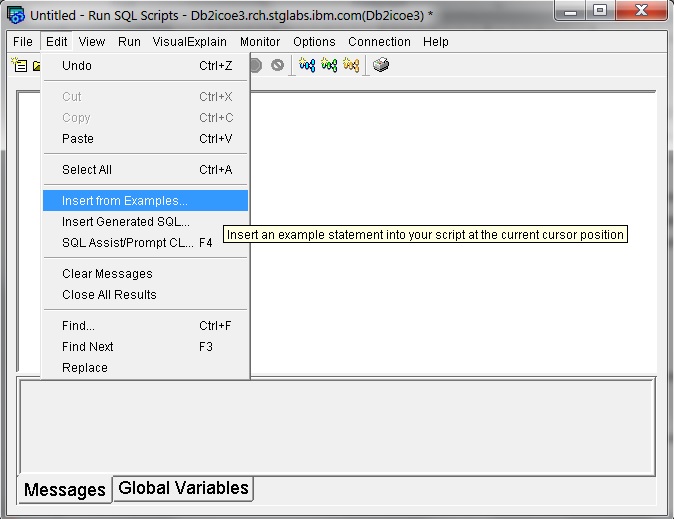The image size is (674, 519).
Task: Click the orange Visual Explain toolbar icon
Action: pyautogui.click(x=351, y=65)
